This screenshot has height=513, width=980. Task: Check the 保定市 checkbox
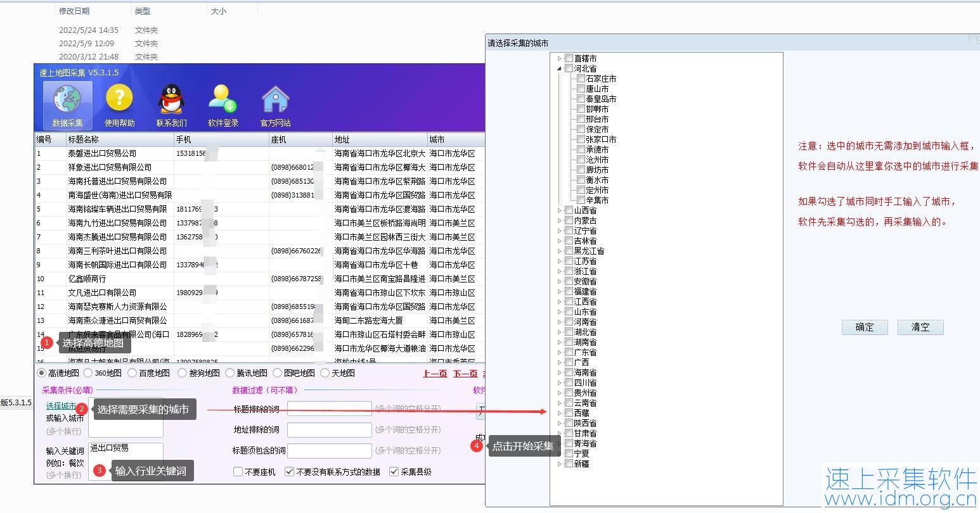[x=581, y=129]
